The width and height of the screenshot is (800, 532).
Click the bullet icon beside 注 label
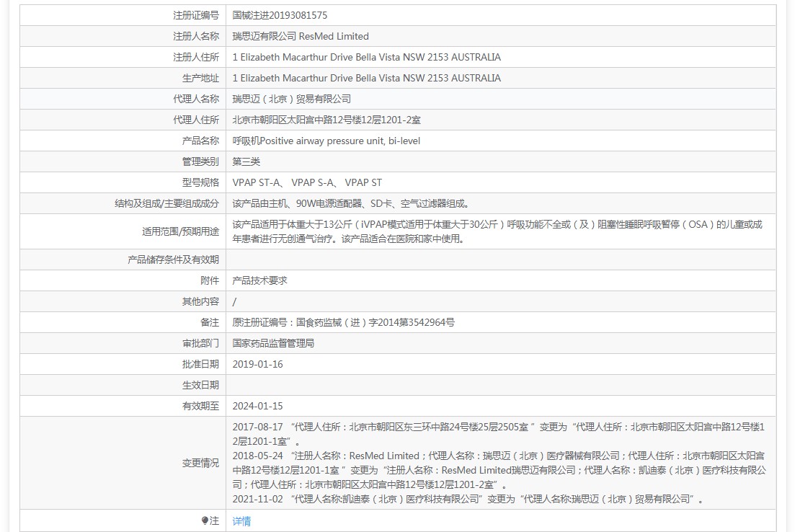[x=205, y=520]
